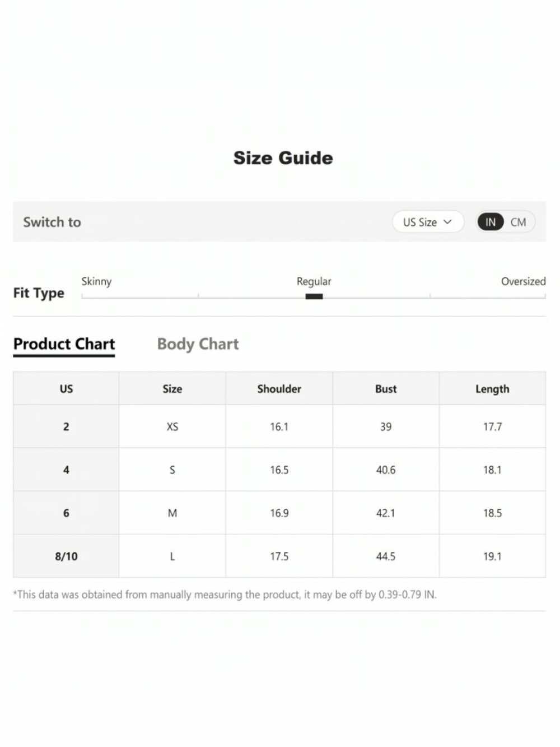Screen dimensions: 560x747
Task: Click the Regular fit type marker
Action: (x=314, y=296)
